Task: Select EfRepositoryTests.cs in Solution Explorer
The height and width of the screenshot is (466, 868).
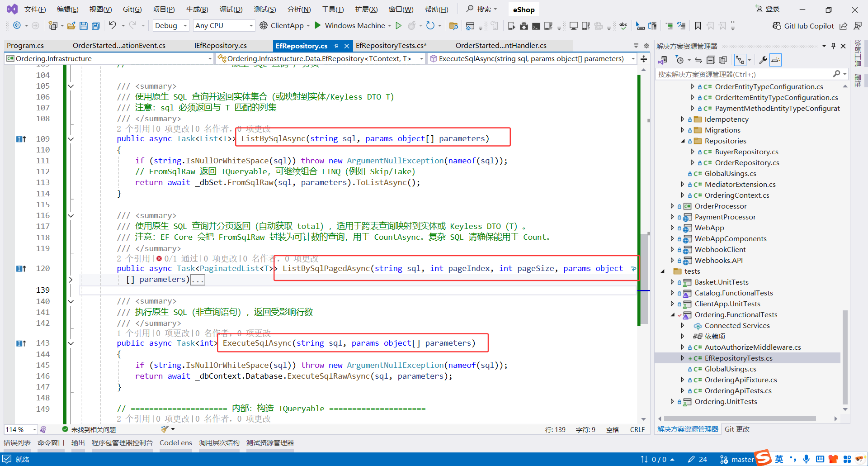Action: tap(739, 358)
